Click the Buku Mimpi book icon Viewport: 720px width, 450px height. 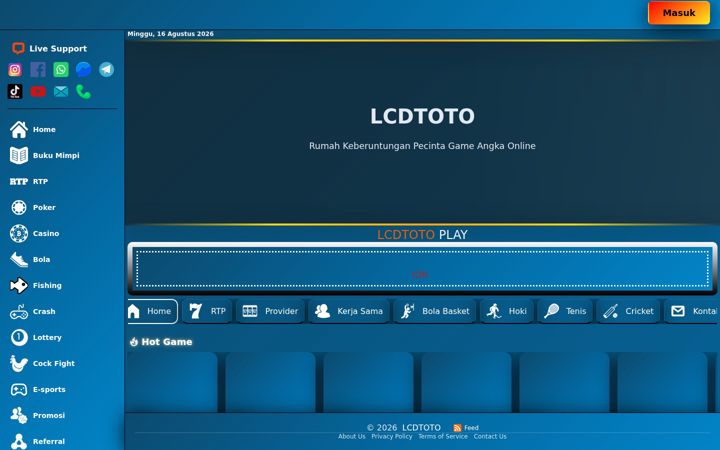(19, 156)
